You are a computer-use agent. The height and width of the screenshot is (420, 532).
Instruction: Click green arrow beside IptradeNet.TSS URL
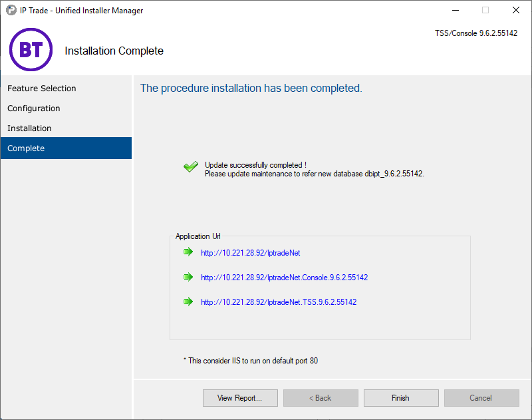click(x=188, y=302)
